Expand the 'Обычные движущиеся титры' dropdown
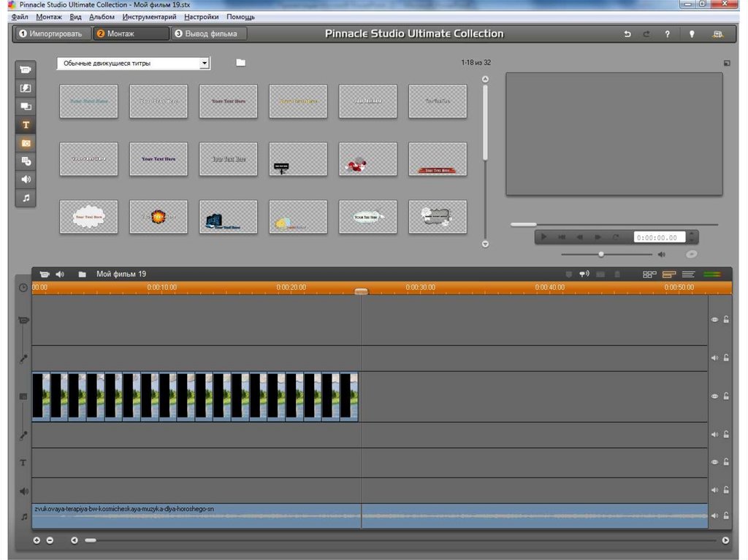This screenshot has width=748, height=560. pos(205,64)
